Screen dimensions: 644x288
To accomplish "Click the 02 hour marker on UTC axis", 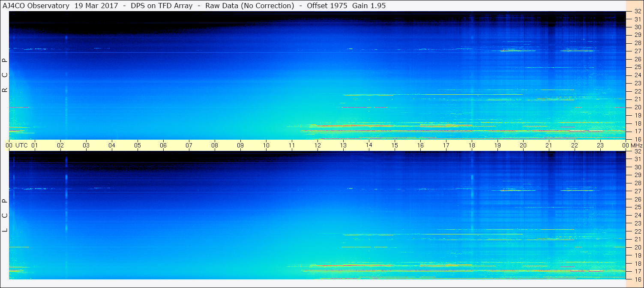I will point(60,145).
